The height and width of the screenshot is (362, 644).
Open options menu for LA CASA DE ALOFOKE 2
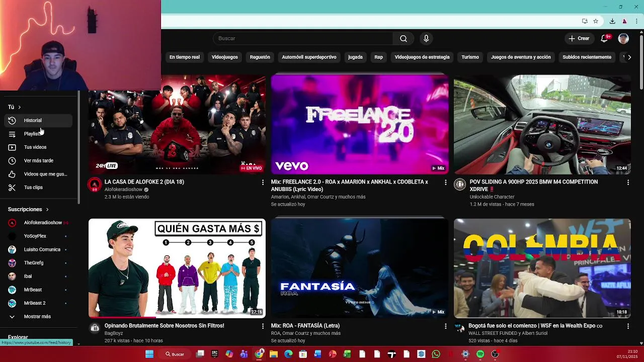click(x=263, y=183)
